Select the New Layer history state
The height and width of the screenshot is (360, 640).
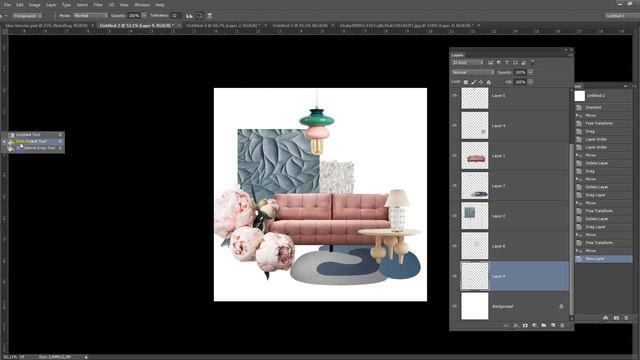click(x=604, y=259)
